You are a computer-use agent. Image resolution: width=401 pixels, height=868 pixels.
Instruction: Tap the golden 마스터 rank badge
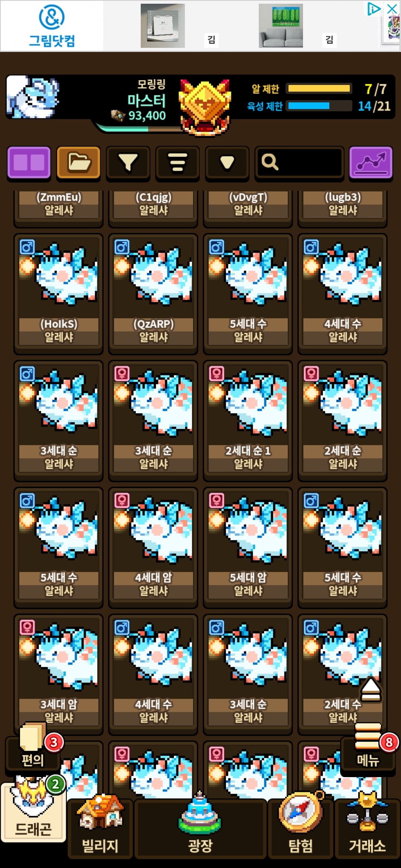205,107
